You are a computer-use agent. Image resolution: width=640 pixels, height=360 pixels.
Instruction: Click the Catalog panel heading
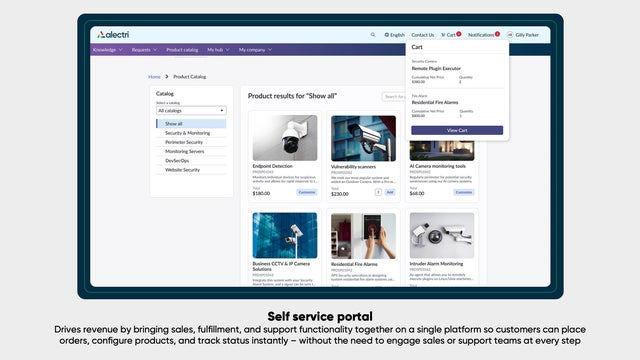[165, 93]
